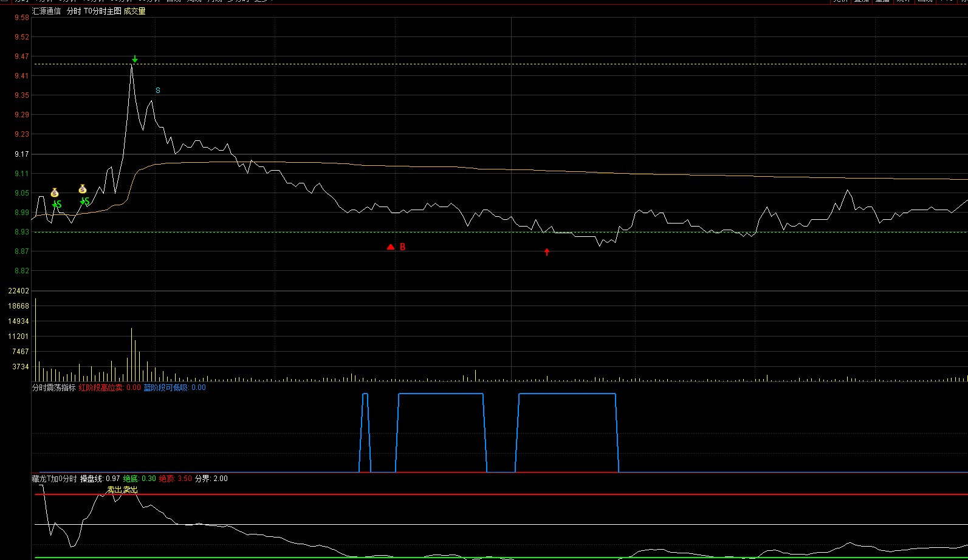The width and height of the screenshot is (968, 560).
Task: Click the green down arrow at price peak
Action: [135, 59]
